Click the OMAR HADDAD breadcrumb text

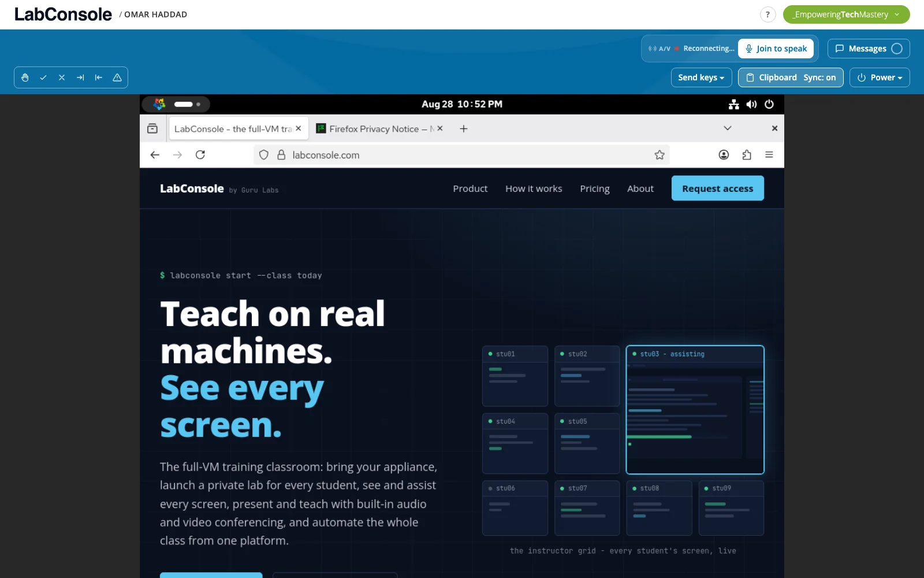[x=155, y=14]
